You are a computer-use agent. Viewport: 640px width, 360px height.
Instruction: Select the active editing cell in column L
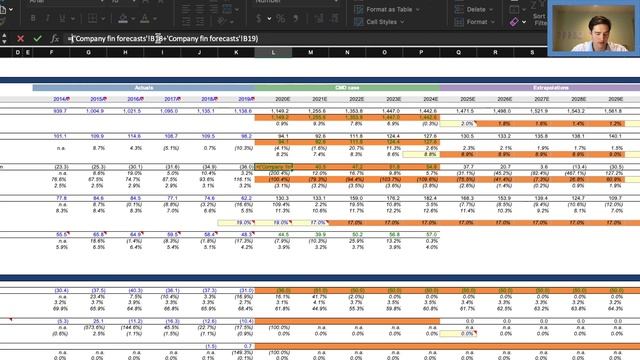tap(273, 167)
